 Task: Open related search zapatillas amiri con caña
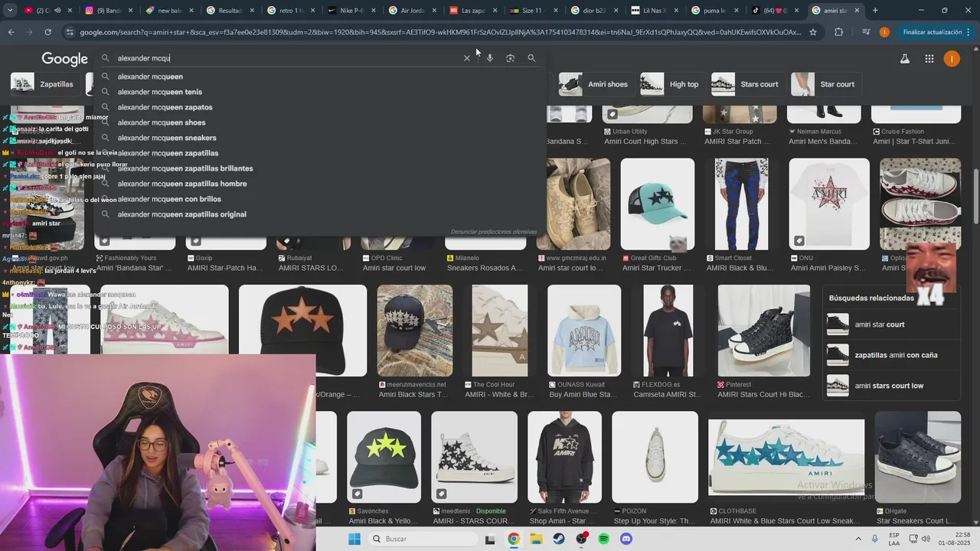click(893, 355)
